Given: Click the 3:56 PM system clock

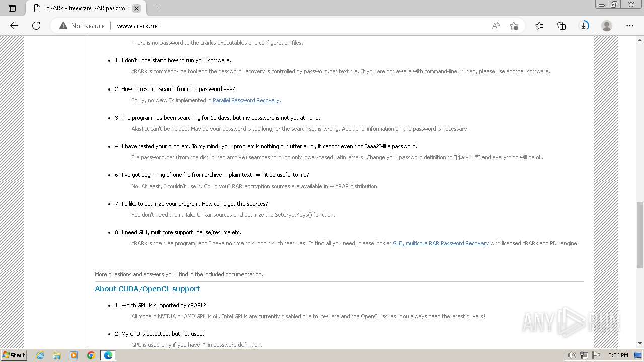Looking at the screenshot, I should click(x=618, y=355).
